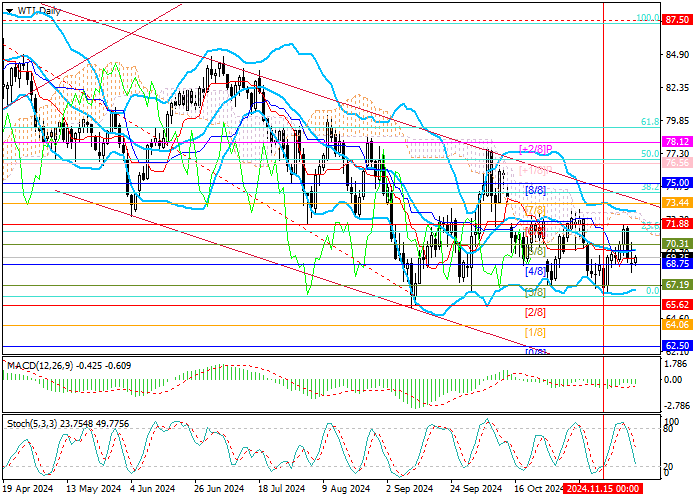
Task: Open the chart menu triangle beside WTI Daily
Action: pyautogui.click(x=9, y=11)
